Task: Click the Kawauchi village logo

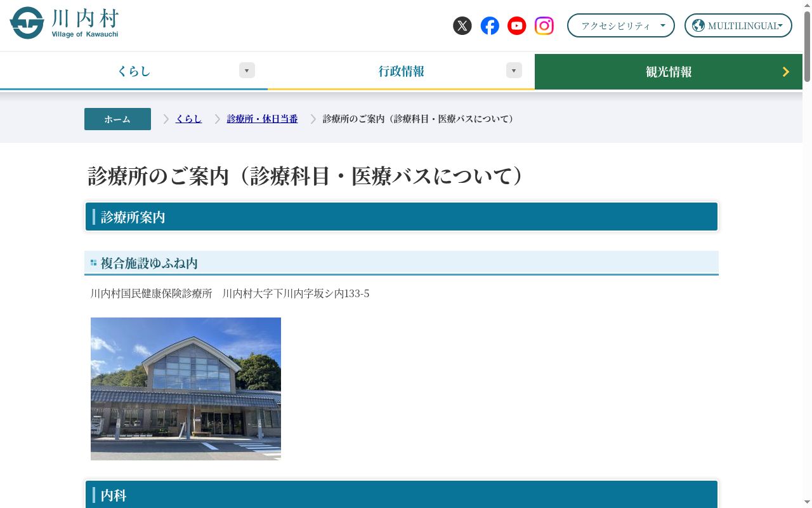Action: (65, 23)
